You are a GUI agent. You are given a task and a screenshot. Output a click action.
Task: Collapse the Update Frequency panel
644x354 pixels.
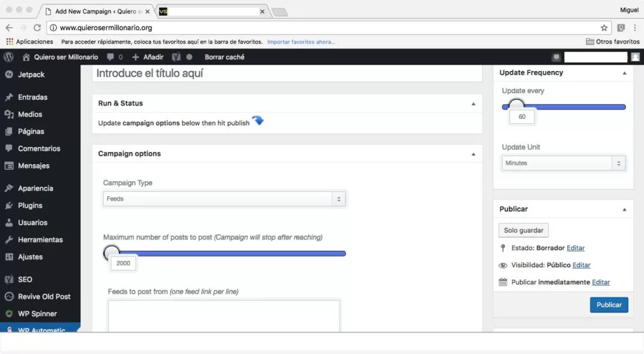625,73
